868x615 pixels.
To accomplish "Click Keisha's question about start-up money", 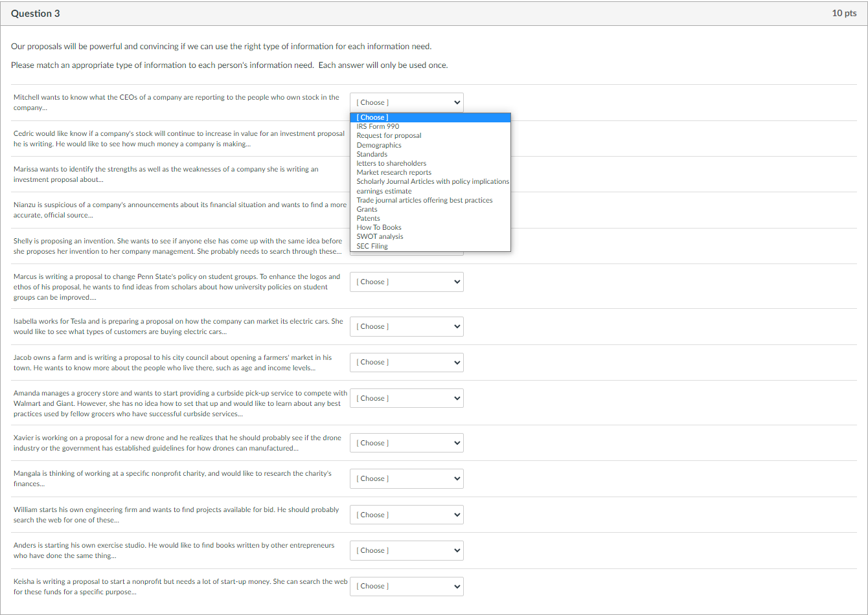I will (181, 587).
